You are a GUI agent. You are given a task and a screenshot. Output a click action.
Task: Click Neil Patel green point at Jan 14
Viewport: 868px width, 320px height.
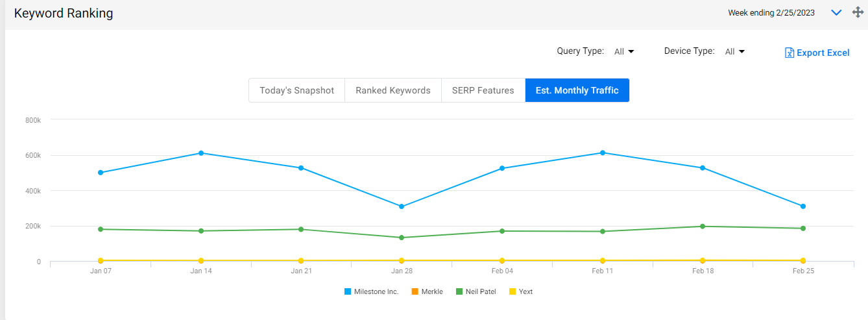tap(201, 231)
